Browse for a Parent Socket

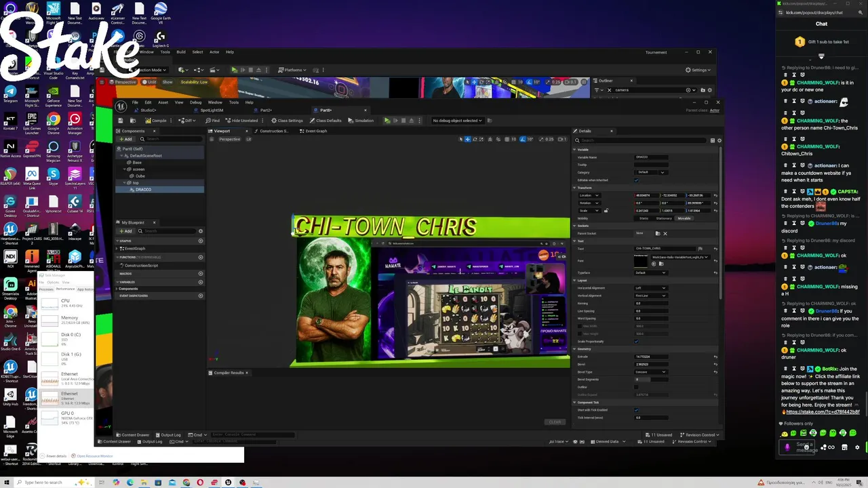click(658, 233)
